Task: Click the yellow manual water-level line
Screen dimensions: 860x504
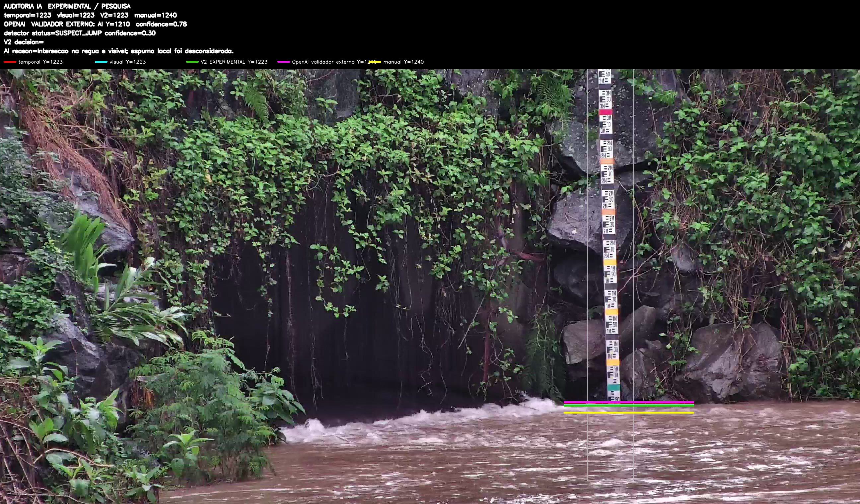Action: tap(629, 412)
